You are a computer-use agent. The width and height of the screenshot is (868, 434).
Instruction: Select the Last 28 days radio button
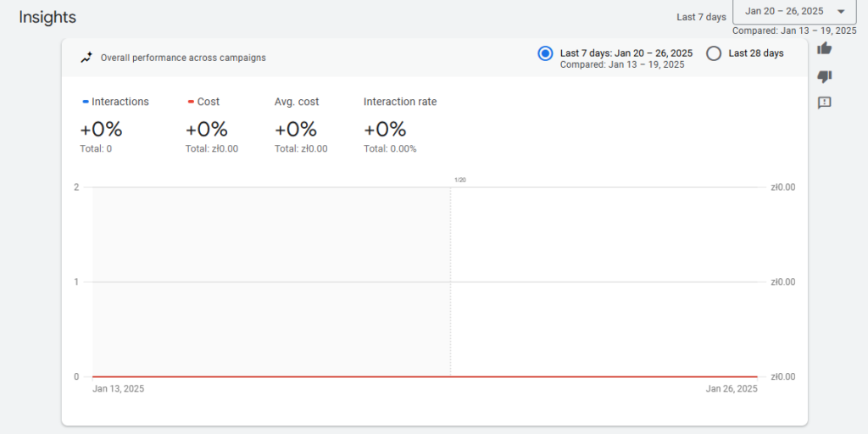(714, 53)
